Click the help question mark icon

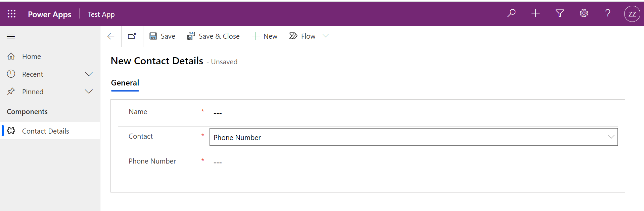pos(608,13)
